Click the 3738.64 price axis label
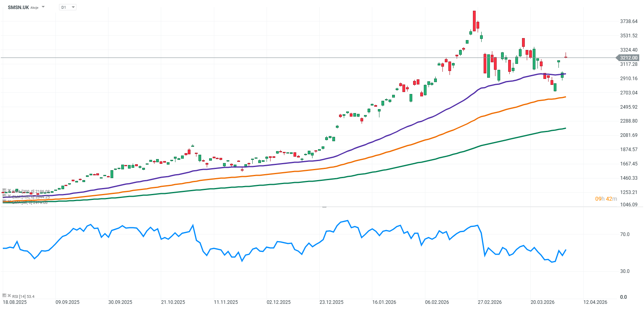Screen dimensions: 644x309 coord(629,21)
